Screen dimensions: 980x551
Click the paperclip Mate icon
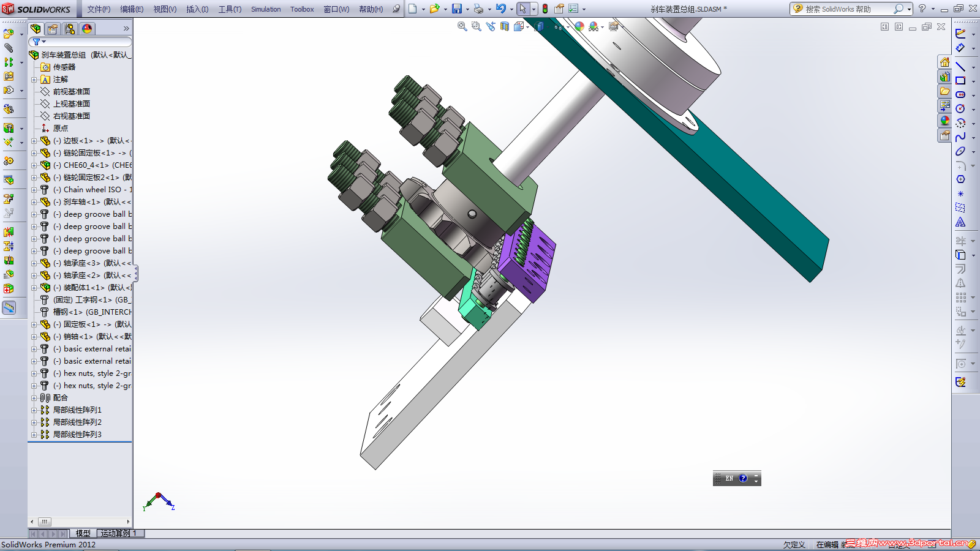point(9,48)
